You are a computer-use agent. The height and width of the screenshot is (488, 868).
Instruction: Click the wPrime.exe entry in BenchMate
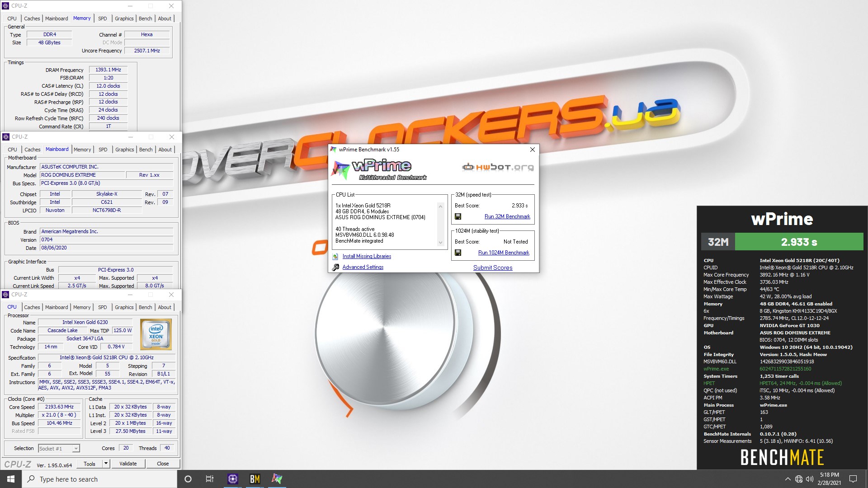pos(716,369)
